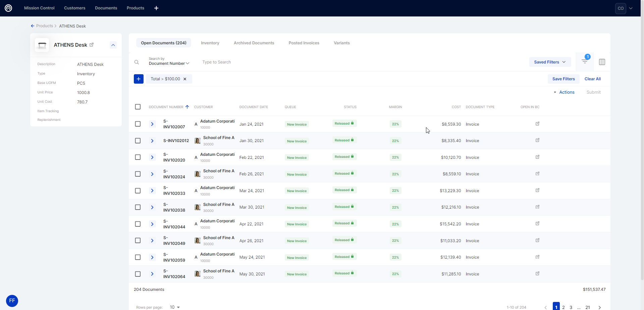Click the search magnifier icon
Image resolution: width=644 pixels, height=310 pixels.
[137, 62]
